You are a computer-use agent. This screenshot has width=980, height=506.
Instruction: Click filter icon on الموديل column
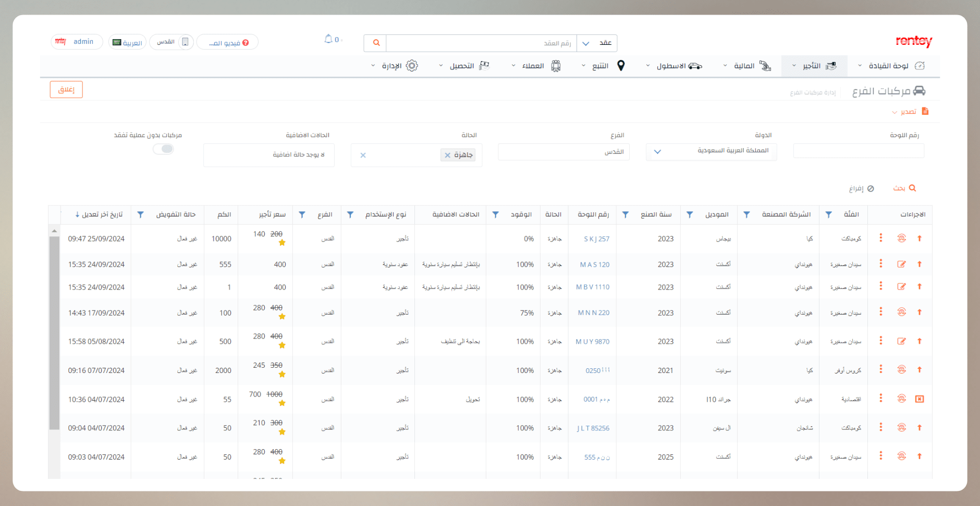[690, 215]
